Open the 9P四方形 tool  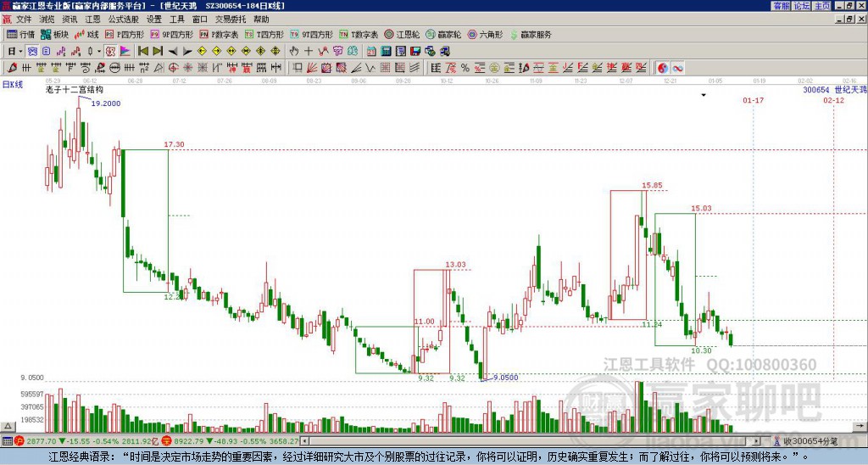[x=171, y=34]
